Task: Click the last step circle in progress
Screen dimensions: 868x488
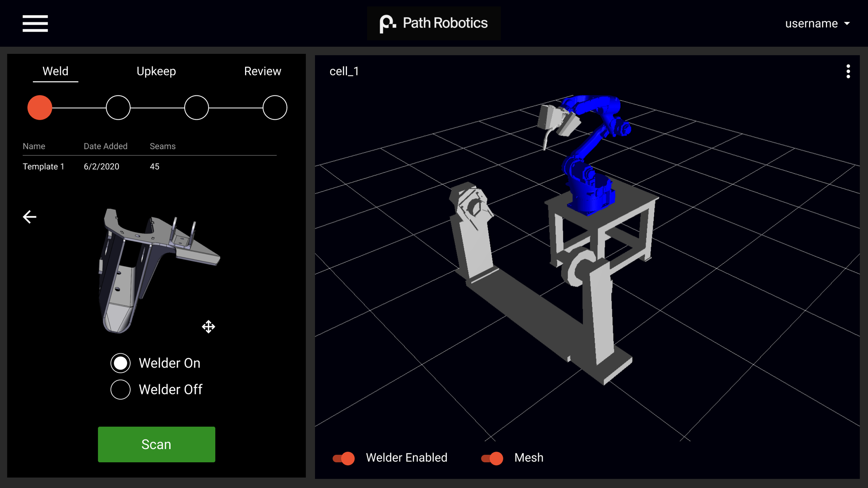Action: pyautogui.click(x=275, y=108)
